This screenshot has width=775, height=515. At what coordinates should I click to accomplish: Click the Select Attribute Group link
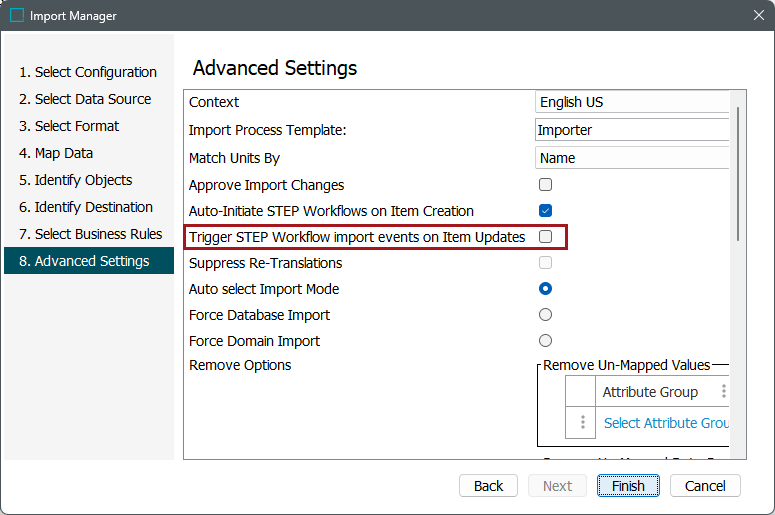tap(666, 423)
